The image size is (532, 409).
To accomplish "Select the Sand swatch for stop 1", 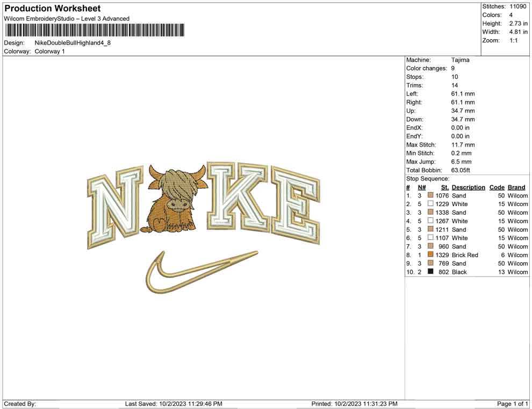I will click(x=430, y=195).
